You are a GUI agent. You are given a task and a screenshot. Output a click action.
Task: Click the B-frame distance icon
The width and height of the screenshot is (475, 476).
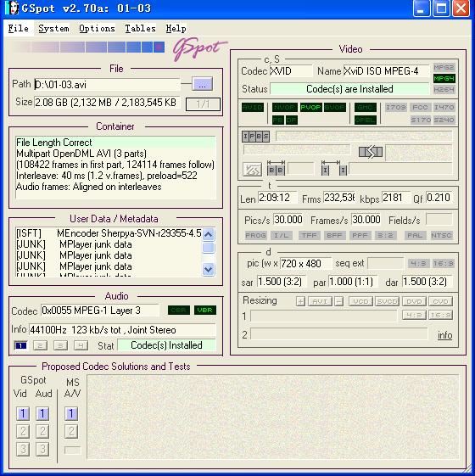tap(276, 168)
